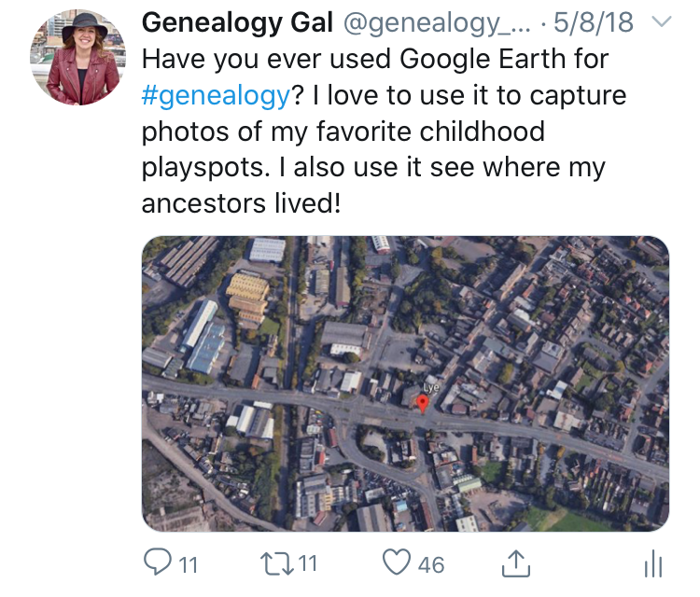Image resolution: width=700 pixels, height=597 pixels.
Task: Open the Google Earth aerial image
Action: point(405,383)
